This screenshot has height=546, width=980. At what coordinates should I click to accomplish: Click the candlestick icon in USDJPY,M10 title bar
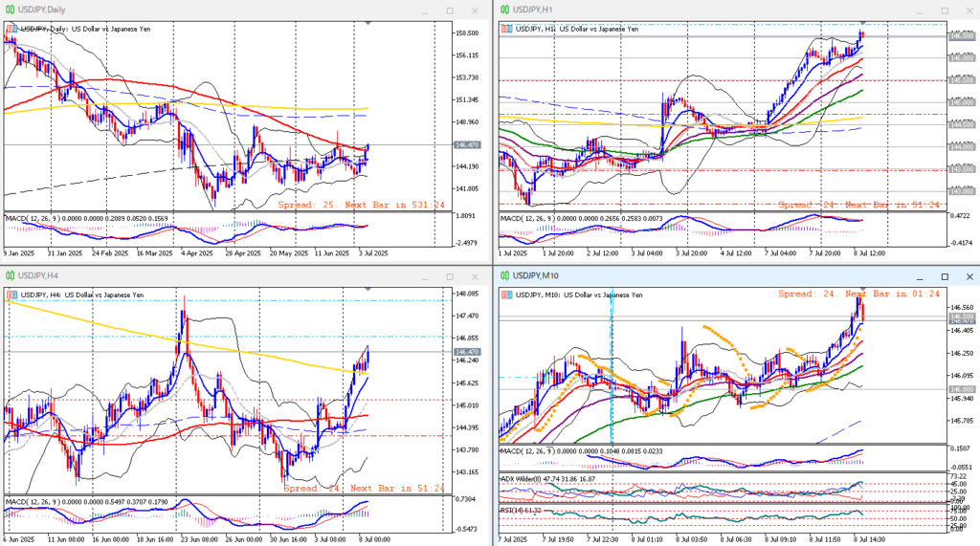pos(504,275)
